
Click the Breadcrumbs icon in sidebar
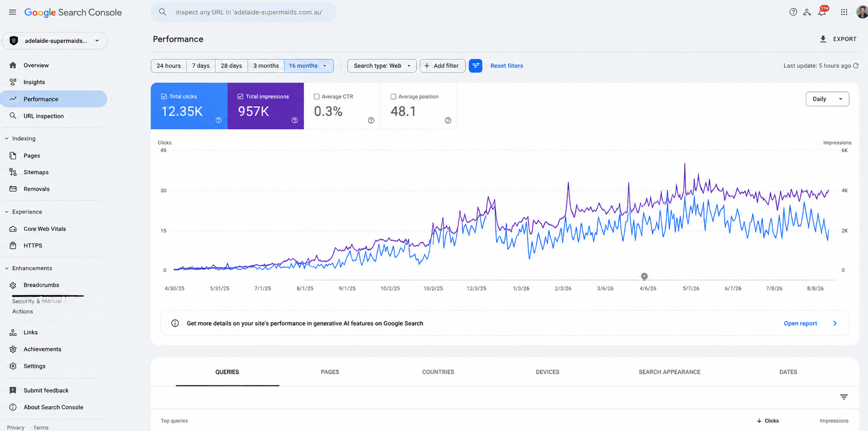point(13,285)
